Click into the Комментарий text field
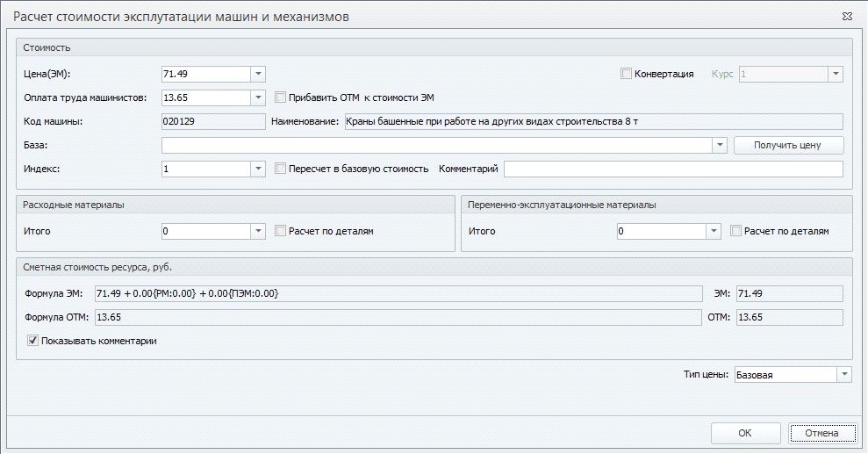Image resolution: width=868 pixels, height=454 pixels. tap(672, 169)
